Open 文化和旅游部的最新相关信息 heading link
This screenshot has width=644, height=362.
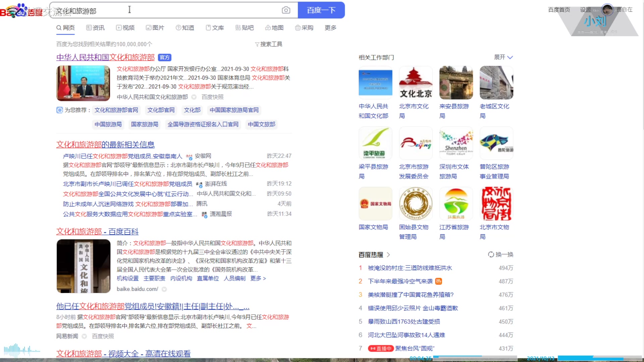(105, 144)
